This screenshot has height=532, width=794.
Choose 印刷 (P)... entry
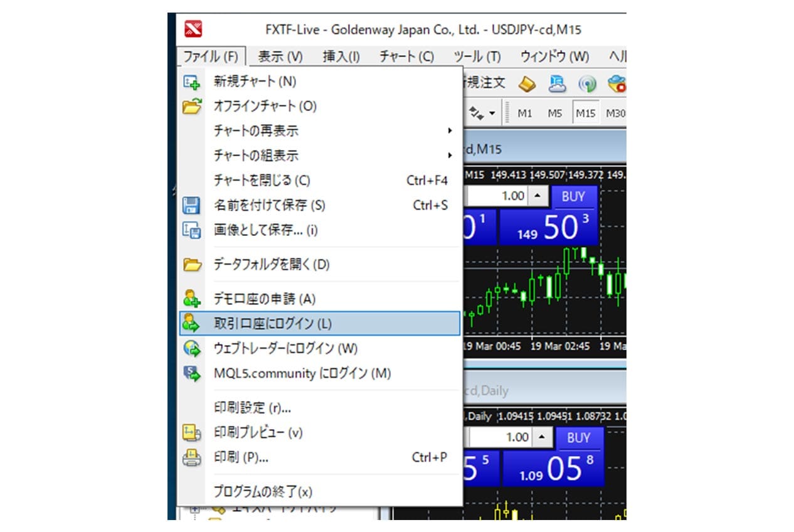point(320,458)
